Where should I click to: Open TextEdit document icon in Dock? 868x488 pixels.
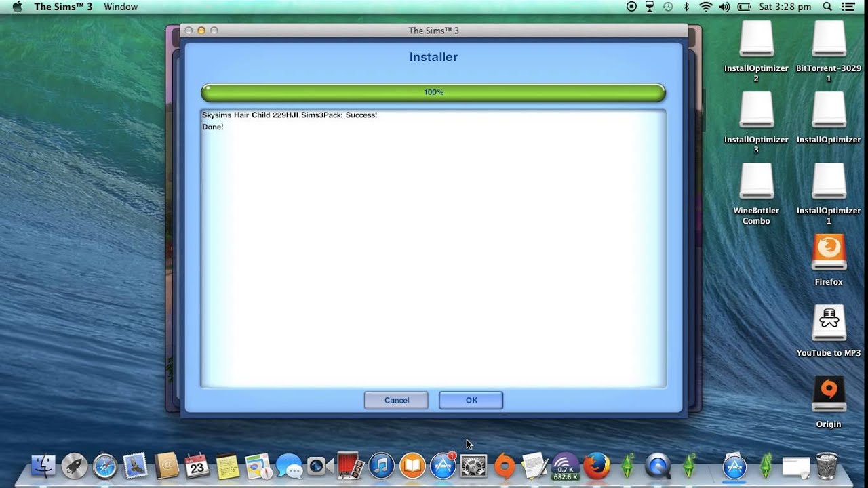point(535,466)
